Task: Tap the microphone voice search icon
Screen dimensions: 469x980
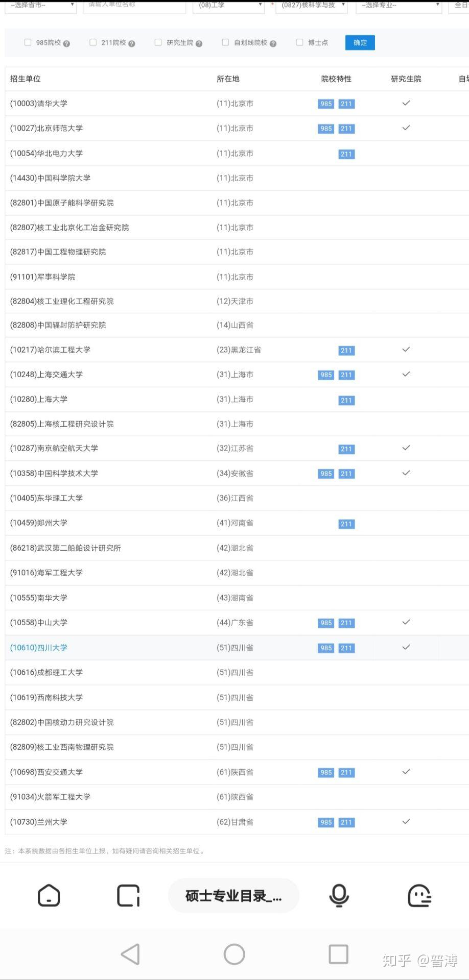Action: 339,896
